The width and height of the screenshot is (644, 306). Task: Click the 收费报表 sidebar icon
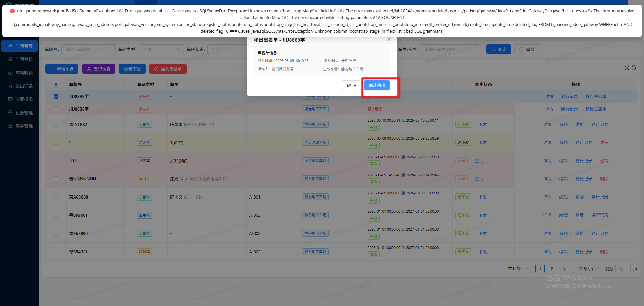[10, 99]
